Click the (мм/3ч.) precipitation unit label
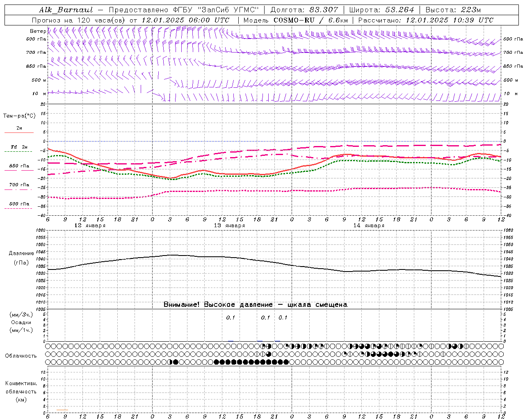 click(21, 315)
